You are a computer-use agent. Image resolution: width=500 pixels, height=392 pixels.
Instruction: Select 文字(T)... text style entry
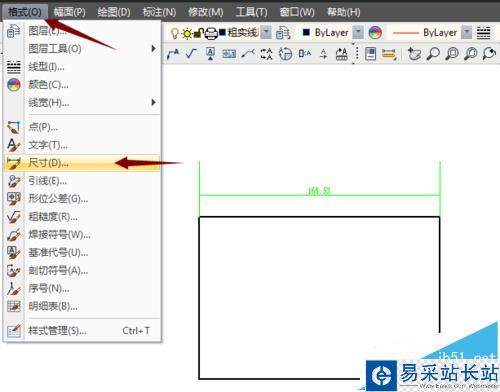pos(82,145)
